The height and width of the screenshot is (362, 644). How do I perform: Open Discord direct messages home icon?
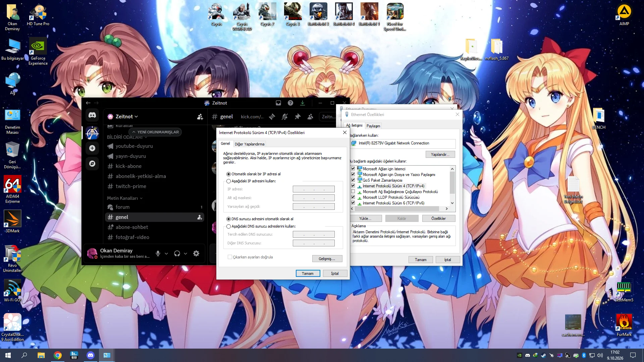pos(92,115)
